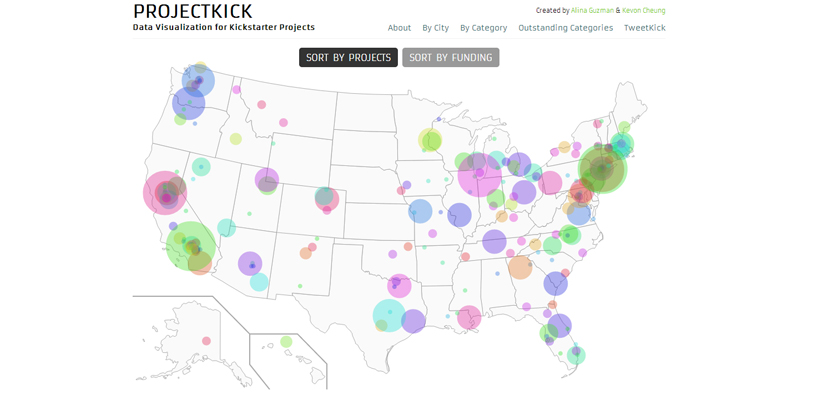Screen dimensions: 828x400
Task: Open Outstanding Categories page
Action: tap(565, 28)
